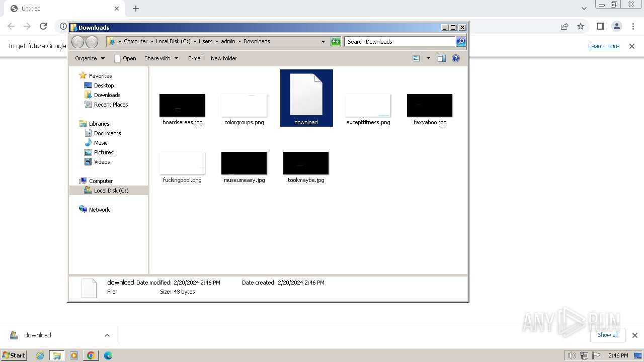This screenshot has height=362, width=644.
Task: Open Chrome tab search dropdown
Action: (x=584, y=9)
